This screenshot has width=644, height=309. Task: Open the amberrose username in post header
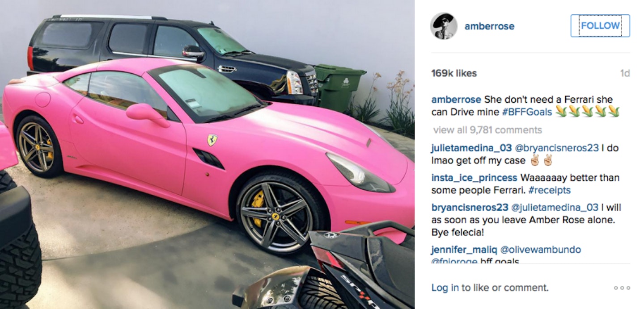point(489,26)
